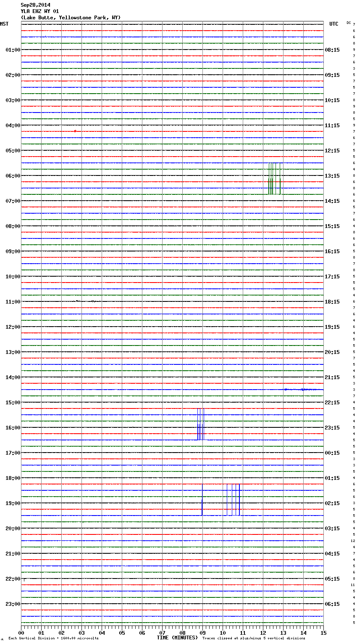Click the small red spike after 04:00
The image size is (357, 644).
pyautogui.click(x=75, y=131)
